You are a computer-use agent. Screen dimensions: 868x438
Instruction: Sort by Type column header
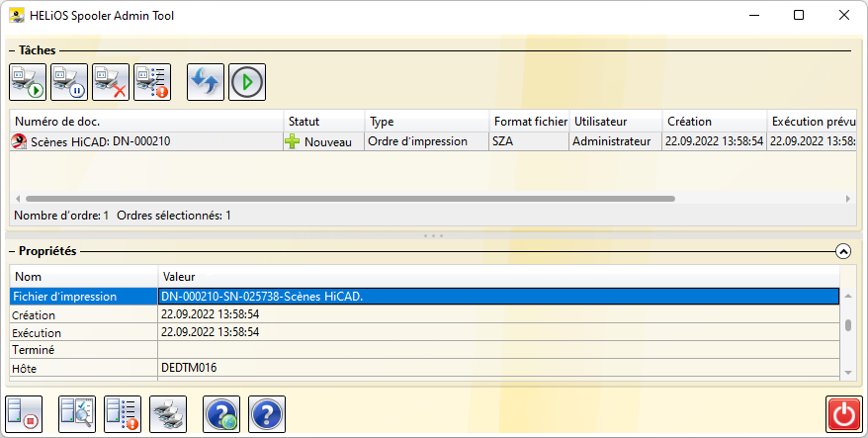(x=427, y=122)
